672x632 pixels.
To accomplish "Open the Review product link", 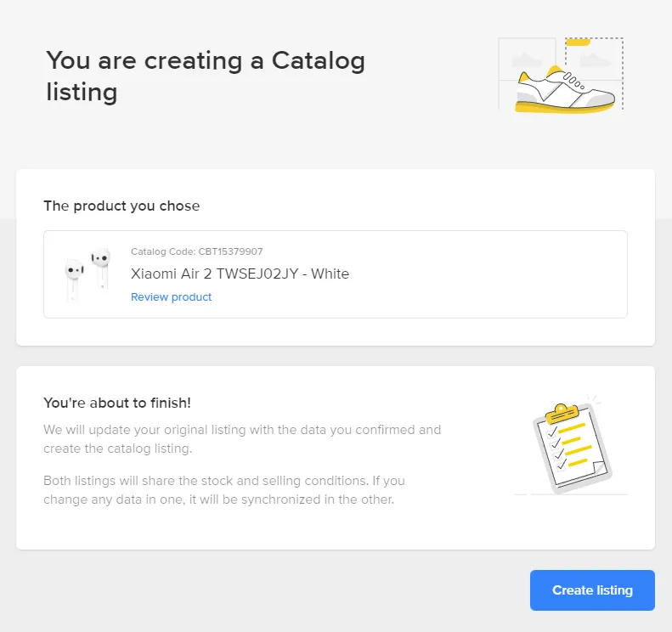I will 171,297.
